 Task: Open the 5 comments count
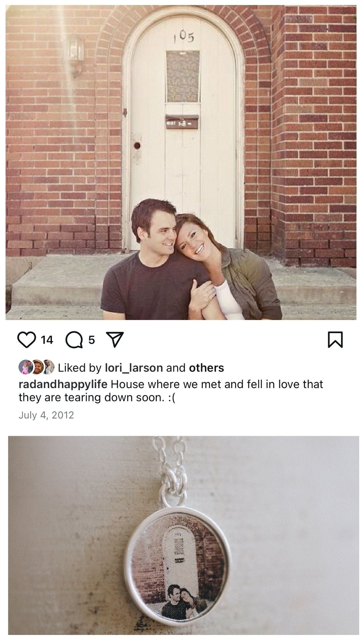coord(92,340)
